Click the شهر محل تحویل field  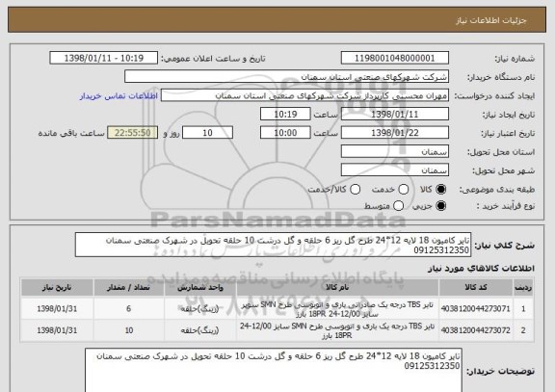click(x=395, y=170)
